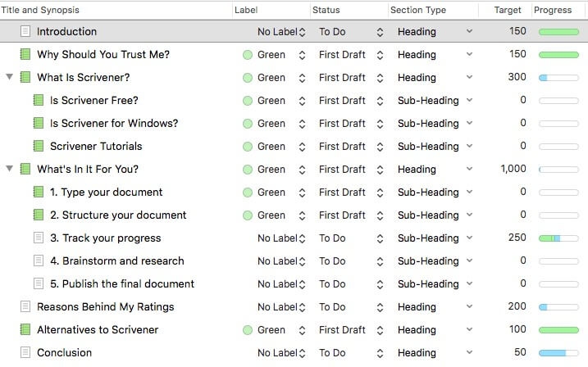Click the icon of 2. Structure your document
This screenshot has width=588, height=367.
[x=39, y=215]
